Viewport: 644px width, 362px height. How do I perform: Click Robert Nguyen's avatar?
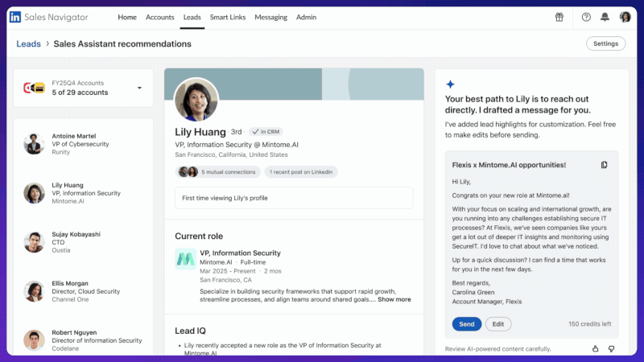[34, 340]
